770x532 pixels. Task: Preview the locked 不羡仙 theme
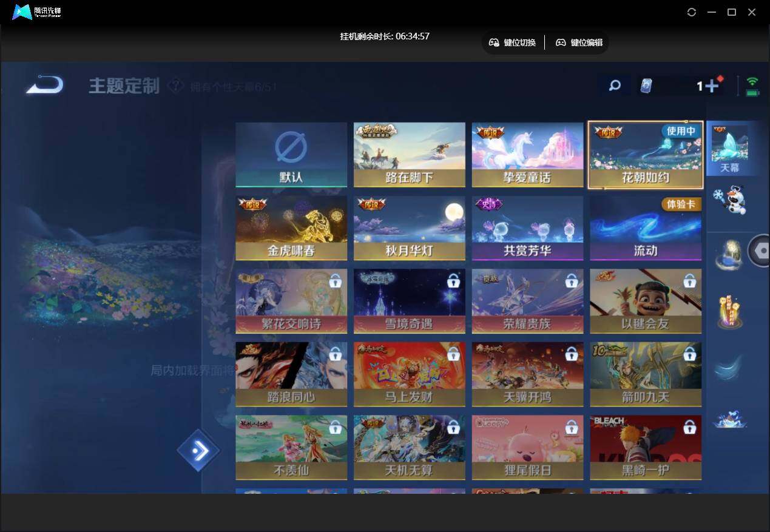click(x=291, y=448)
